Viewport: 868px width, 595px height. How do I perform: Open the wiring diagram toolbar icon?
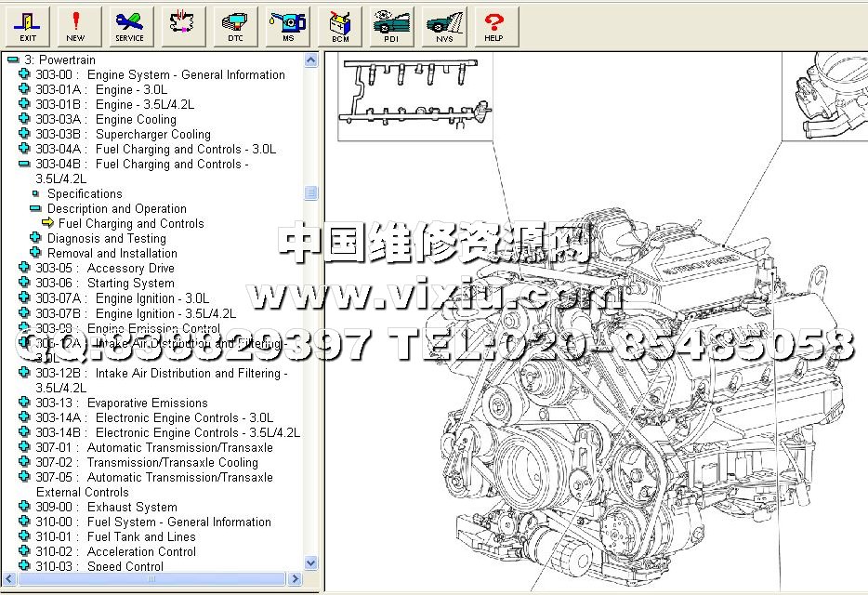point(182,25)
